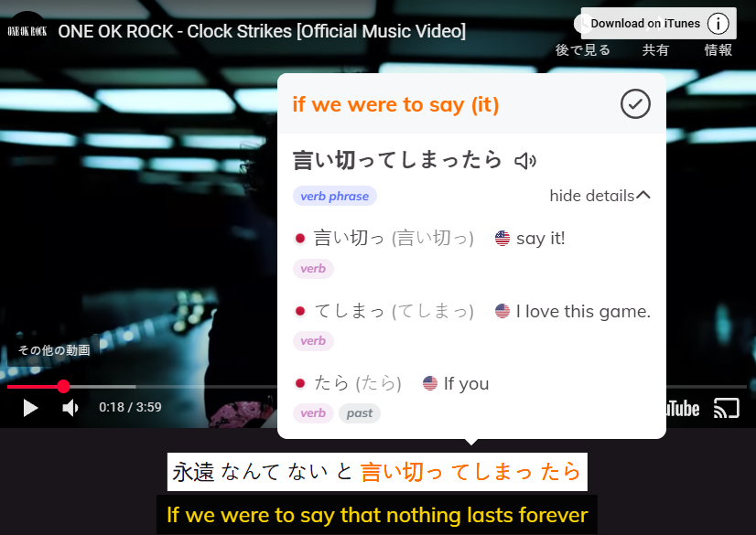Click the red video progress bar handle

[63, 386]
